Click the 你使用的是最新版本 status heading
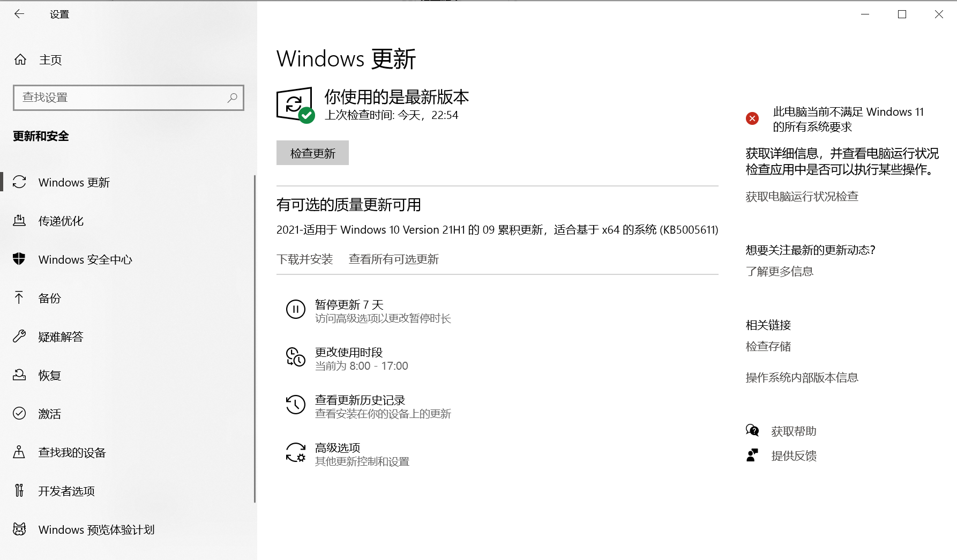The image size is (957, 560). 397,97
